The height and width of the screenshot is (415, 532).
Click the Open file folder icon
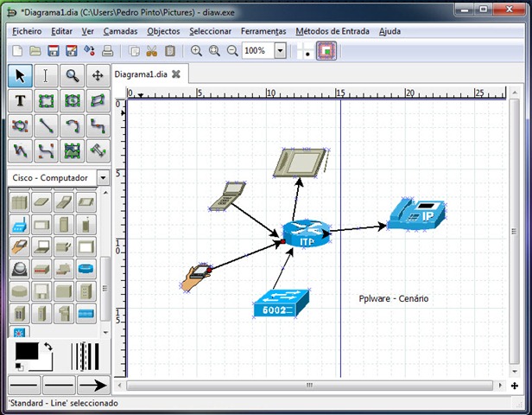click(35, 51)
